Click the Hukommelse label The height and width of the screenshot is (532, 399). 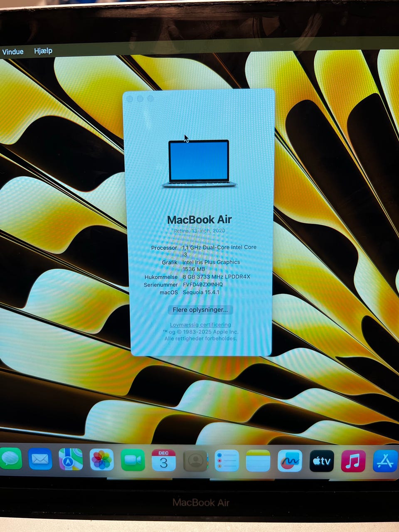tap(161, 277)
